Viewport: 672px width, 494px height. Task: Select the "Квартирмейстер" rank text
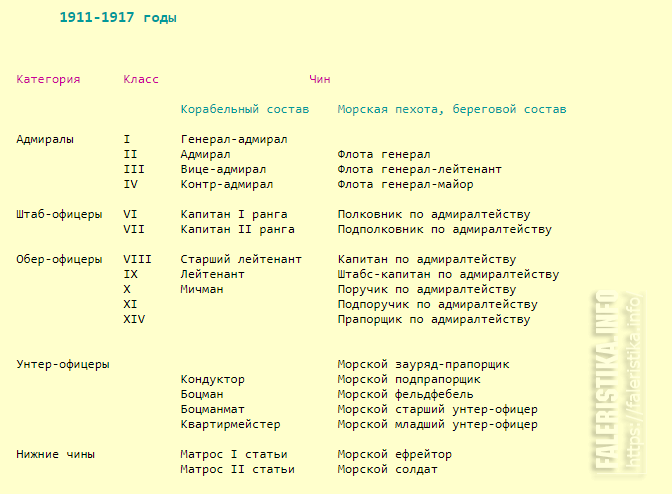[x=230, y=424]
